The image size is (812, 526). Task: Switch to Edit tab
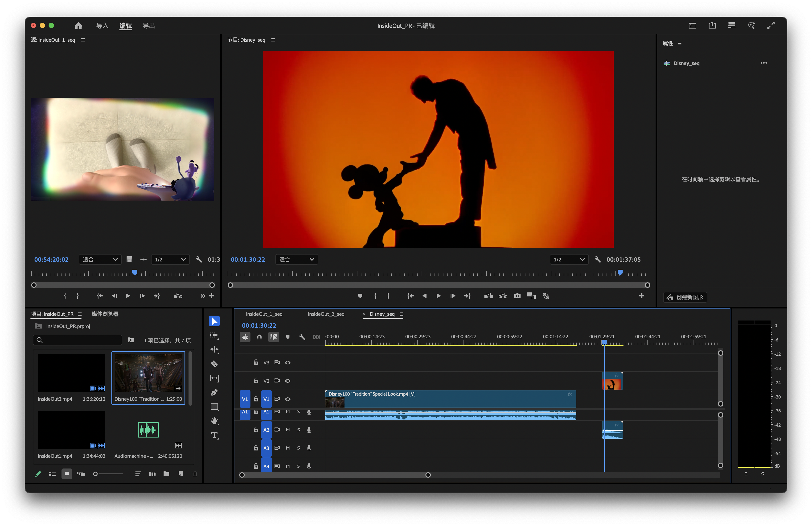click(125, 26)
